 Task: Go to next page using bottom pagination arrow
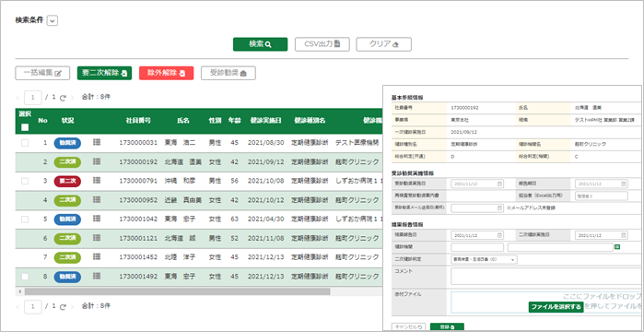pyautogui.click(x=72, y=306)
